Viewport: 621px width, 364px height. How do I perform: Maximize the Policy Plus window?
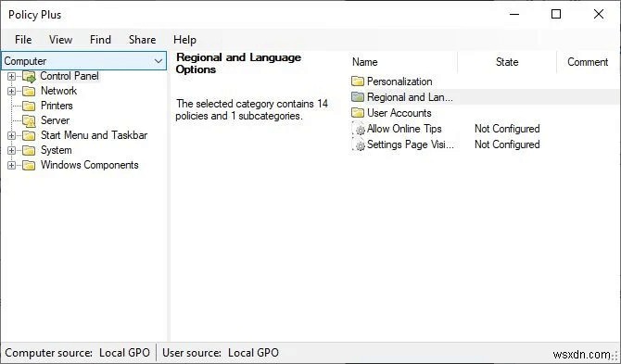click(x=556, y=15)
